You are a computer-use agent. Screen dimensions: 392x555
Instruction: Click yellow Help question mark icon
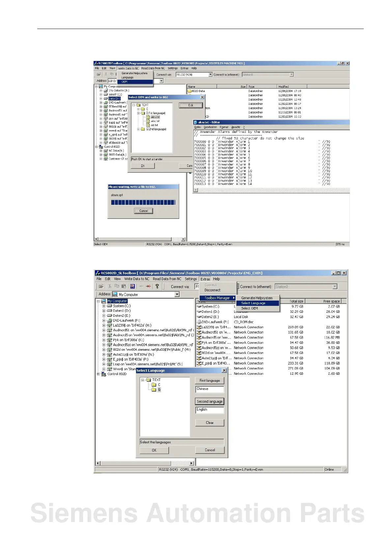(x=157, y=286)
